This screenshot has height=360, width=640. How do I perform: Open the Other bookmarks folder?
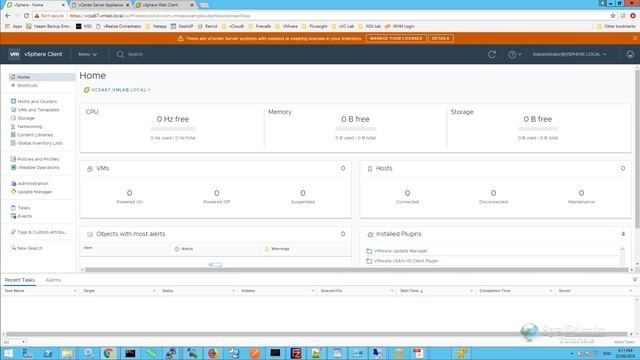[616, 26]
